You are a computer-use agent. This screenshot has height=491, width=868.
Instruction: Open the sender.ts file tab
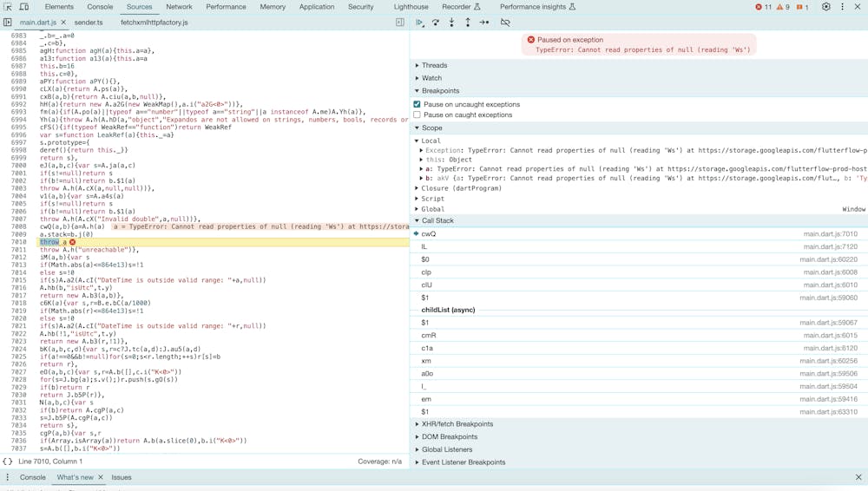click(89, 23)
